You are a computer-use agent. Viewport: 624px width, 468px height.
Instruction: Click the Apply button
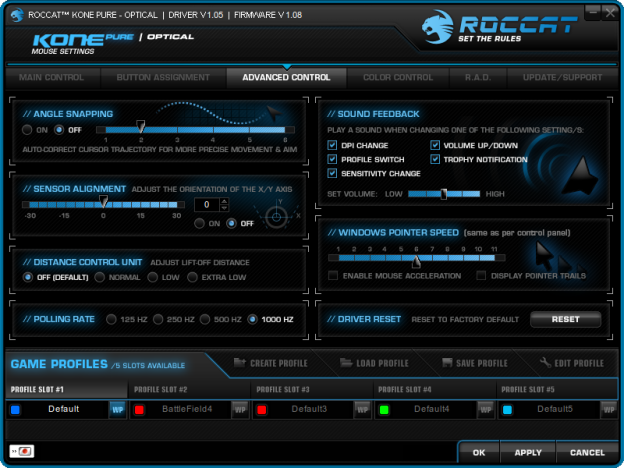(528, 452)
